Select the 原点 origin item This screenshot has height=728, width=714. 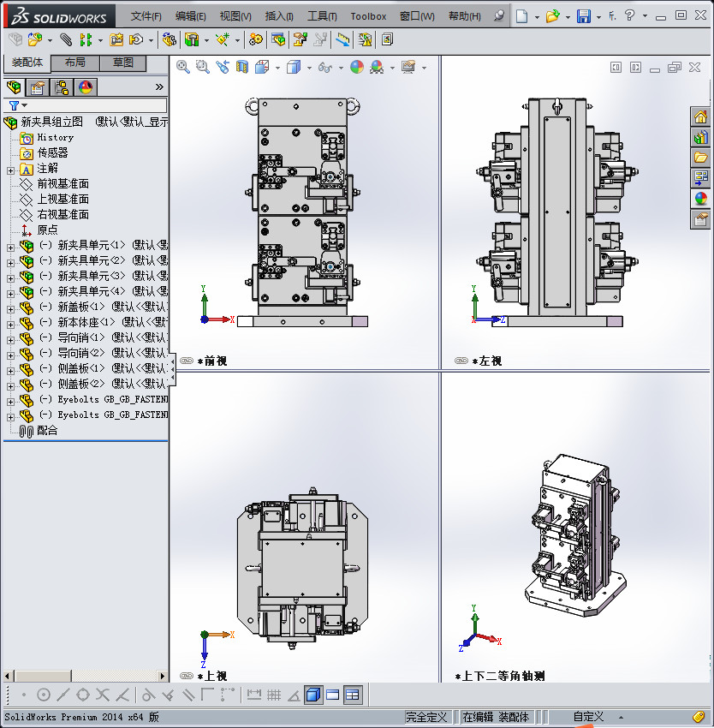(x=47, y=230)
